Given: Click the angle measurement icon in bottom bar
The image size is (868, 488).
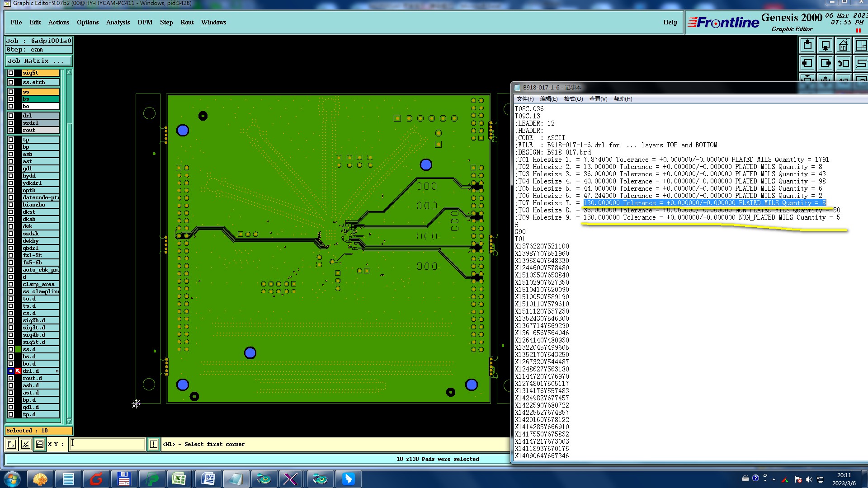Looking at the screenshot, I should click(26, 444).
